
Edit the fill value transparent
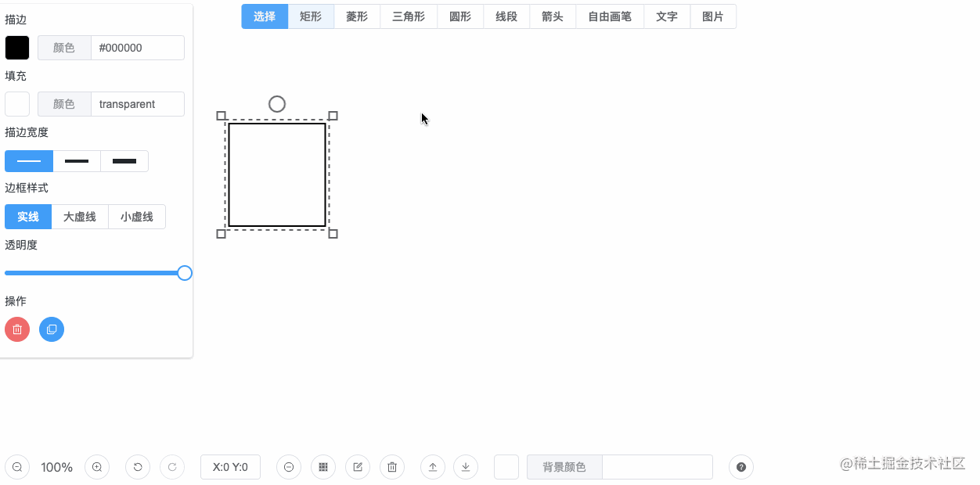pos(138,104)
